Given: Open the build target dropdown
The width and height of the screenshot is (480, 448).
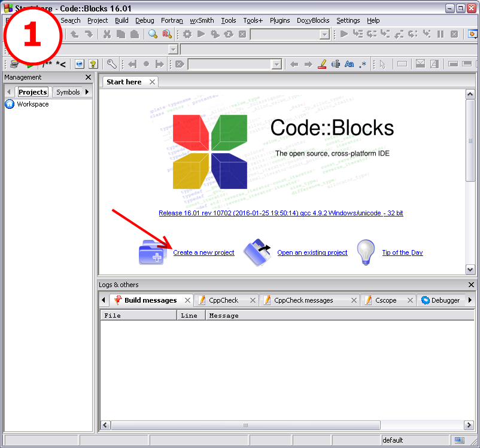Looking at the screenshot, I should click(x=324, y=35).
